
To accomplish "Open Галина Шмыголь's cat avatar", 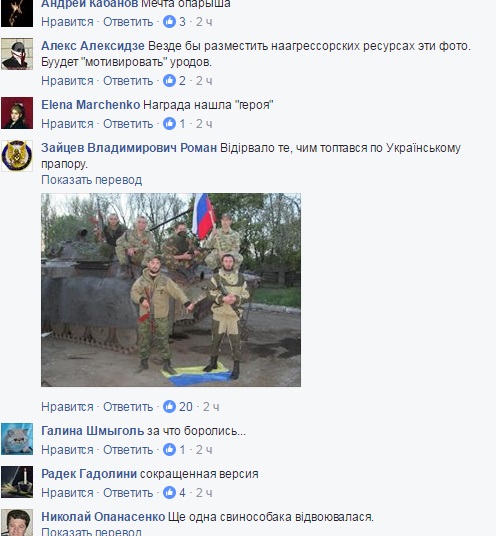I will [x=17, y=439].
